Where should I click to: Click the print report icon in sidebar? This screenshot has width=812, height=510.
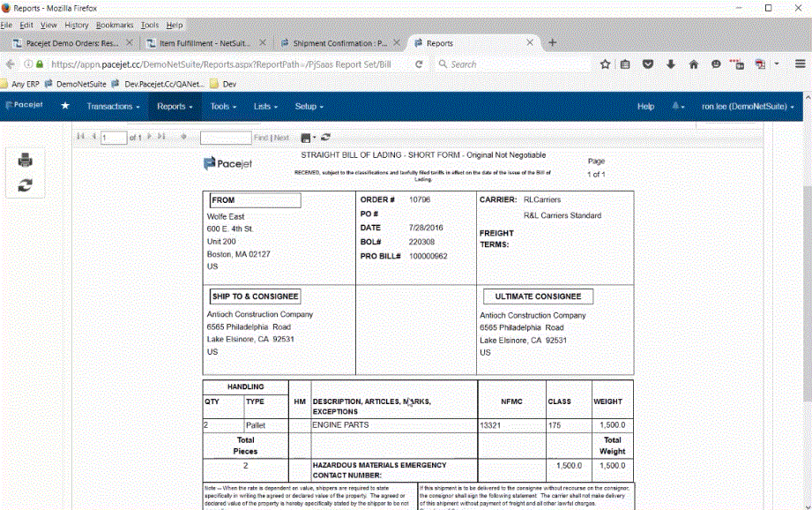(x=25, y=161)
